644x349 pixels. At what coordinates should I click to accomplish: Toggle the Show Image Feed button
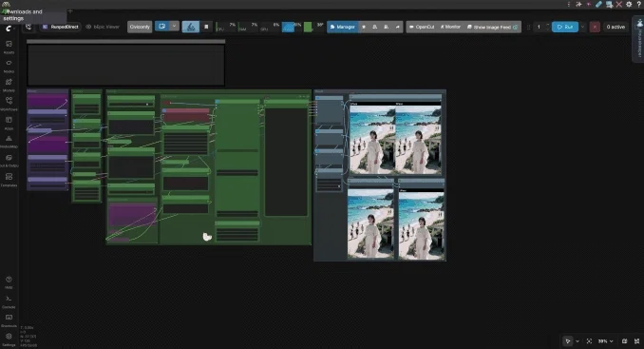(492, 27)
